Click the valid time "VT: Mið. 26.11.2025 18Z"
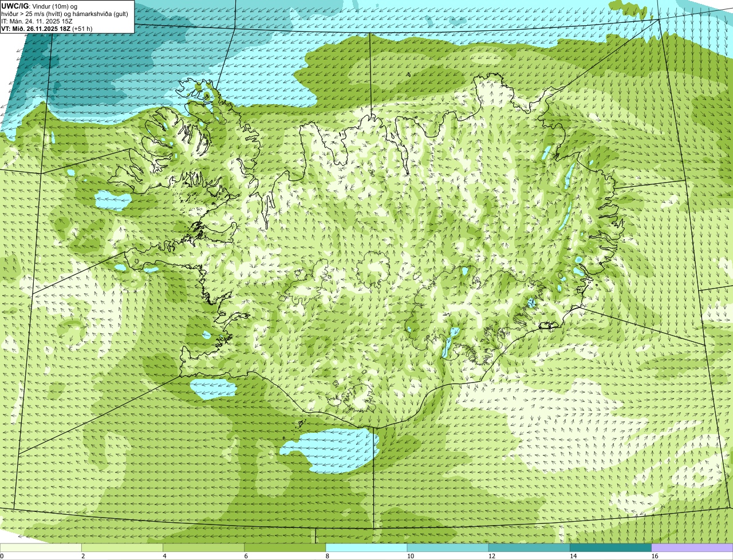Viewport: 733px width, 560px height. coord(36,28)
